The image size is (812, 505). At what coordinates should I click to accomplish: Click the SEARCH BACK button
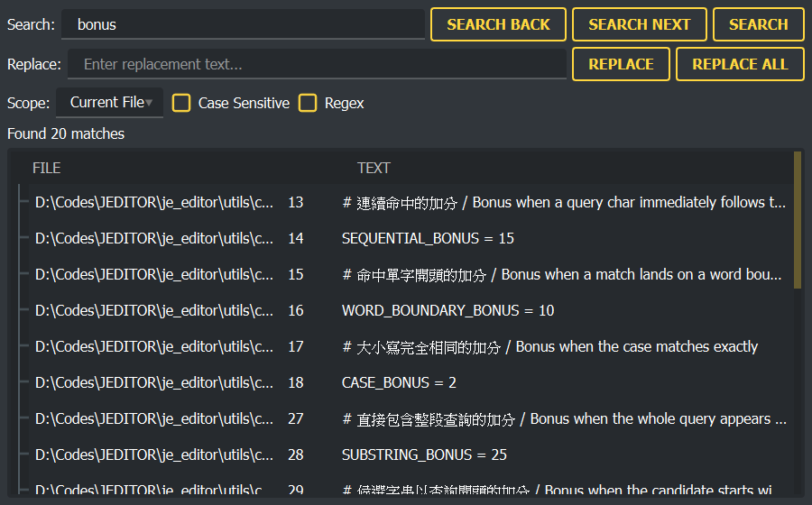498,24
